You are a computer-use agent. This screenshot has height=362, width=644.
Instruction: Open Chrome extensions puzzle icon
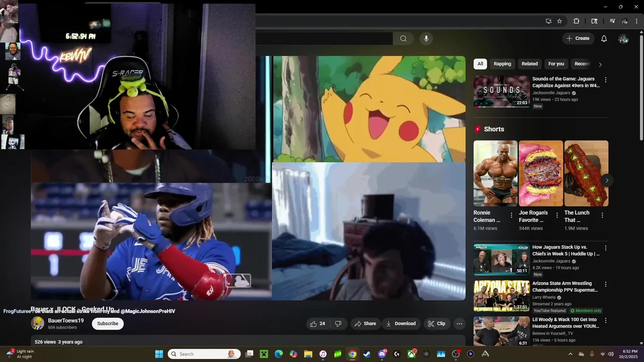tap(577, 21)
